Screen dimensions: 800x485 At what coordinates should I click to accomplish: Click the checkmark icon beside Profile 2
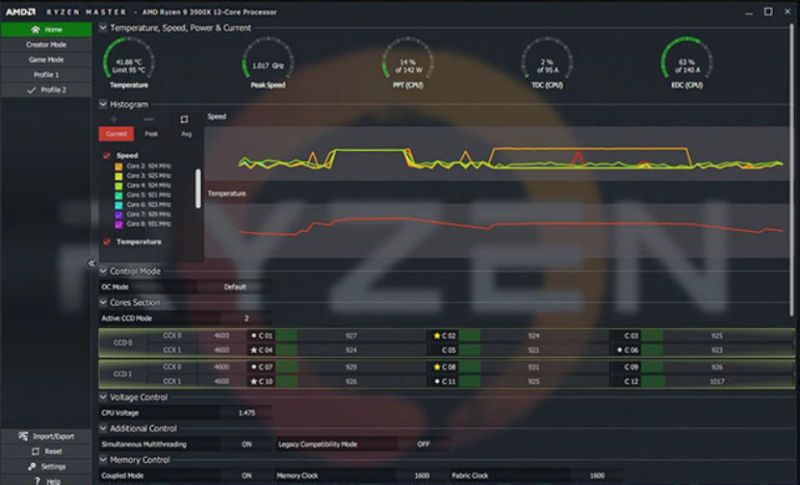[32, 90]
